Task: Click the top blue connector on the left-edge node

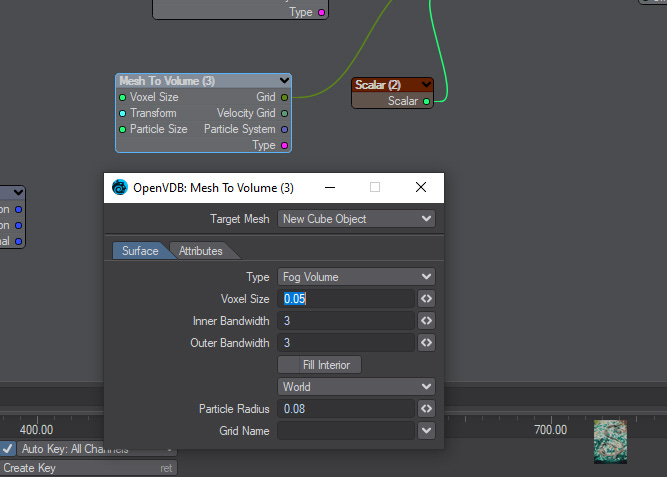Action: tap(18, 209)
